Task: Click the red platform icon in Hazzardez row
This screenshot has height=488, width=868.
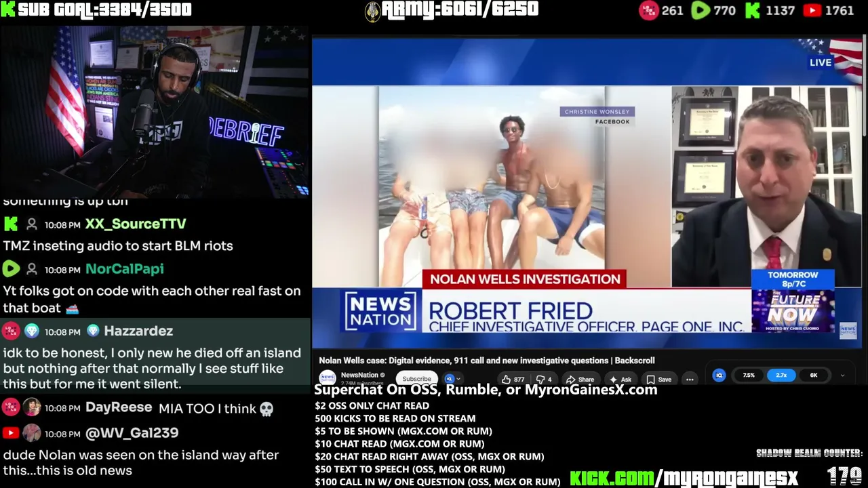Action: pyautogui.click(x=10, y=331)
